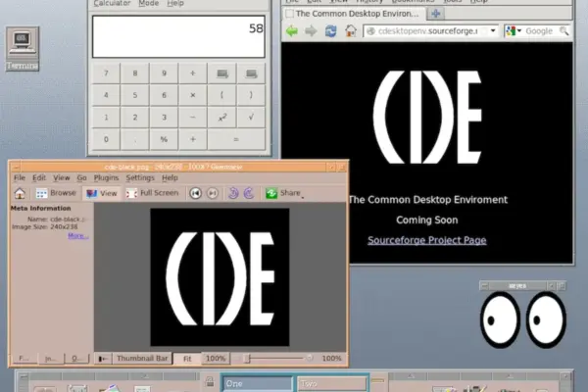Toggle Gwenview sidebar with arrow icon
This screenshot has height=392, width=588.
coord(103,359)
